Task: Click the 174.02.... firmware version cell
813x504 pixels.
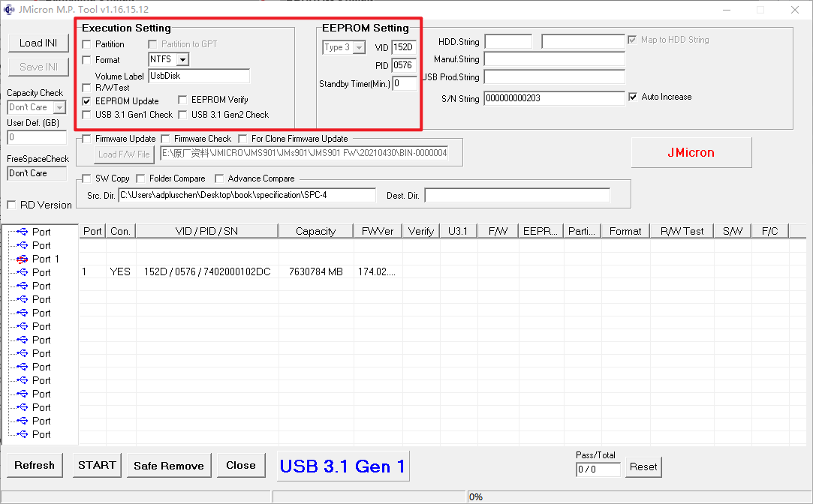Action: click(377, 272)
